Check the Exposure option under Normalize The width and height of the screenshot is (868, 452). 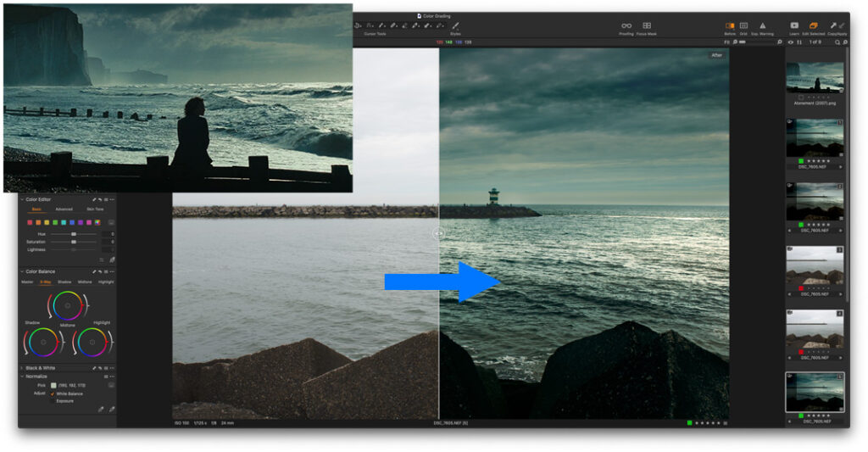click(53, 401)
